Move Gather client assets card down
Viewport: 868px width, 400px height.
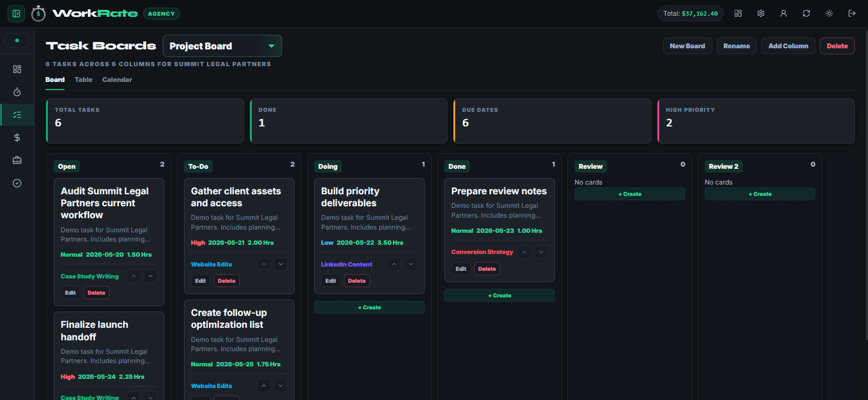[281, 264]
